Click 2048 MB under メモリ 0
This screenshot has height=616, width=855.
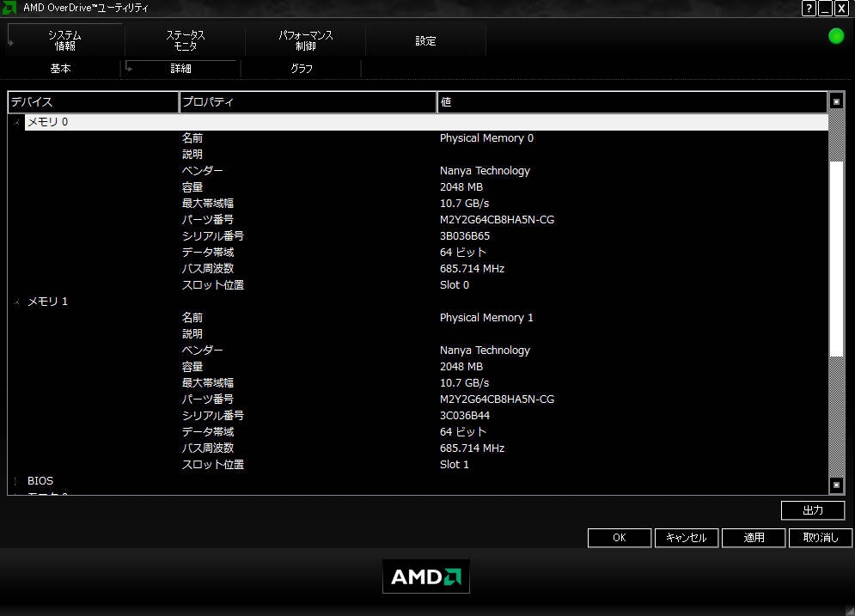click(x=461, y=187)
